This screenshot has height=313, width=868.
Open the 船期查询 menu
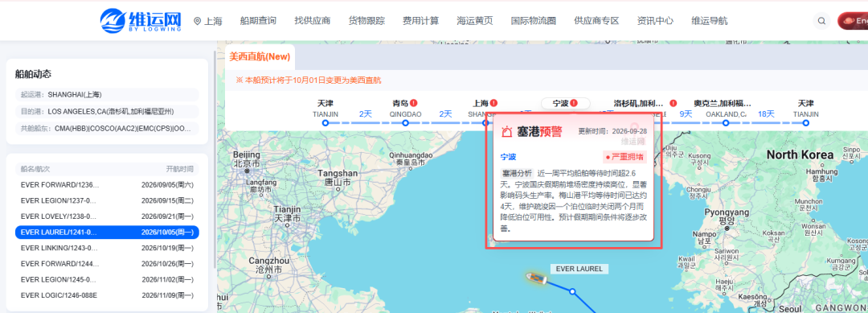click(258, 21)
